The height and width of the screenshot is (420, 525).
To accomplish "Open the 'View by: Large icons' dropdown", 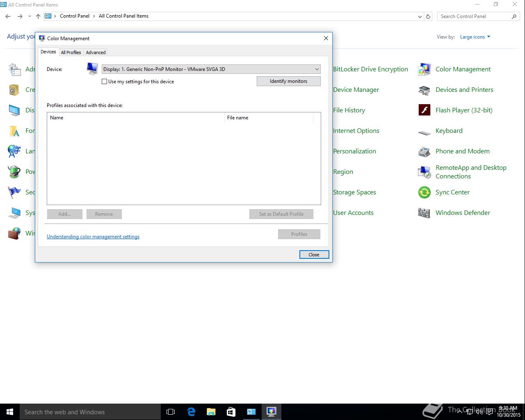I will pyautogui.click(x=475, y=37).
